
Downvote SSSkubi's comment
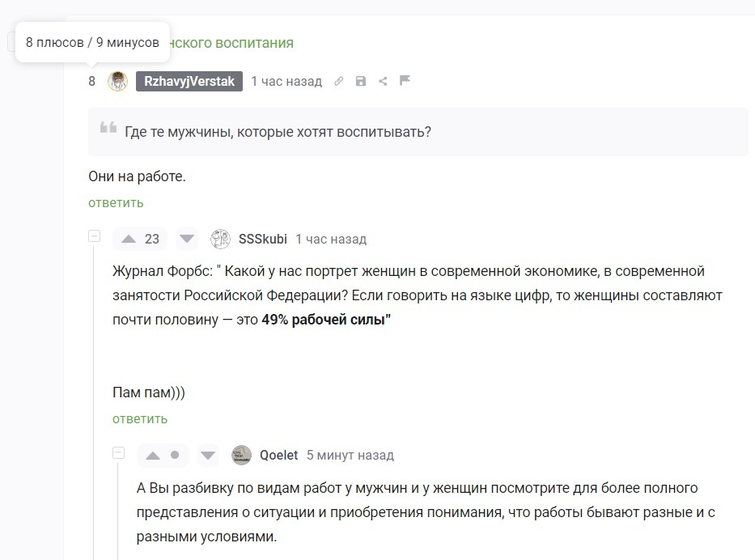coord(187,239)
